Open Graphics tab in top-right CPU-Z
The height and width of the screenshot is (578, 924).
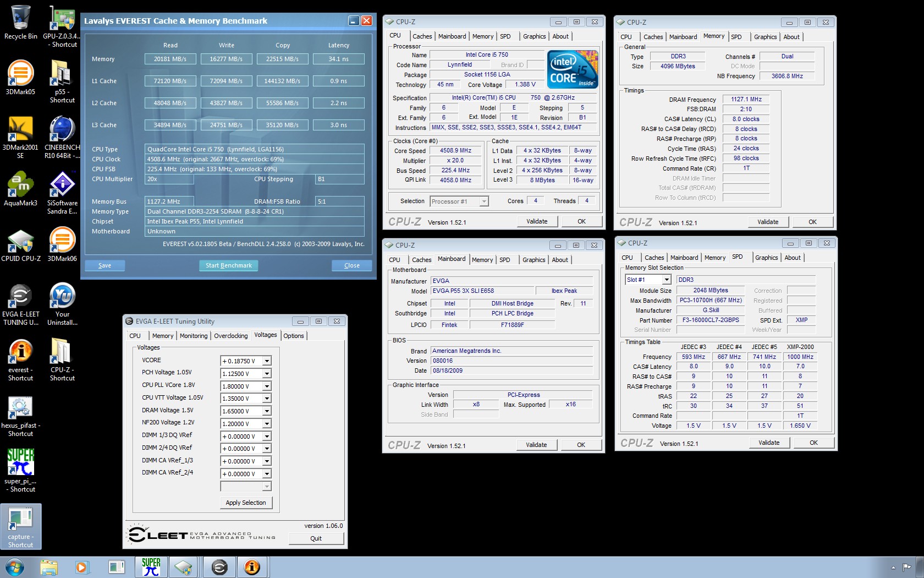coord(765,37)
